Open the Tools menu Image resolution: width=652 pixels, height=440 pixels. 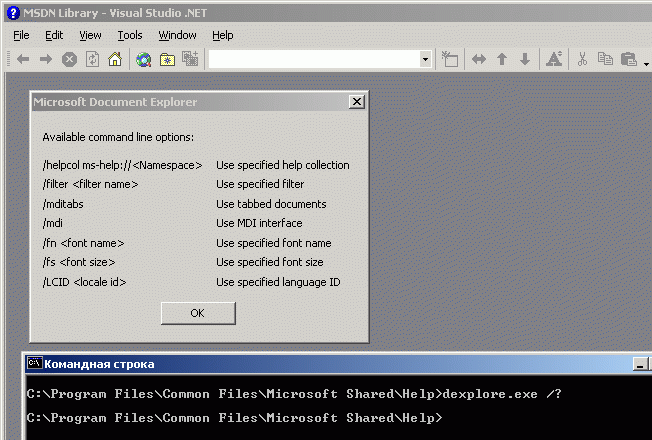coord(130,35)
